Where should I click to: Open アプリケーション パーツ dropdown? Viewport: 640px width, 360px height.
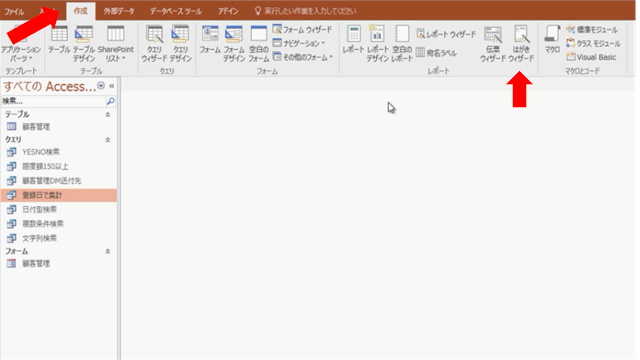[x=21, y=43]
